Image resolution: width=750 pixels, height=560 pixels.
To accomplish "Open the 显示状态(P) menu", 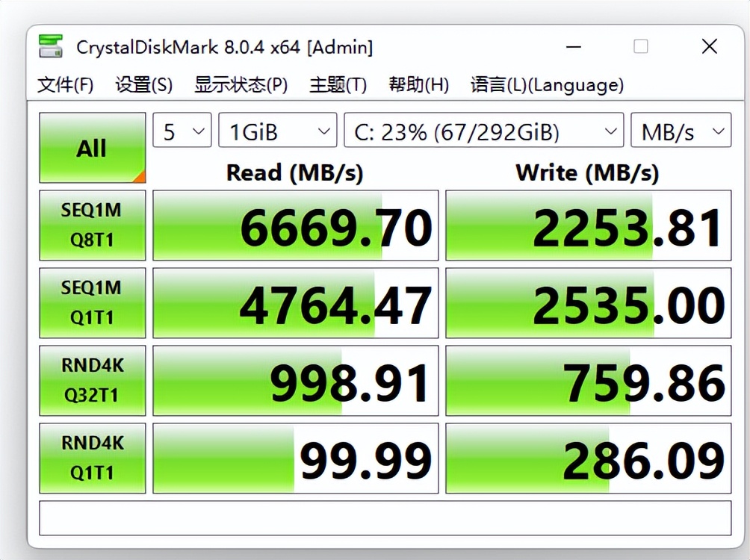I will pos(241,84).
